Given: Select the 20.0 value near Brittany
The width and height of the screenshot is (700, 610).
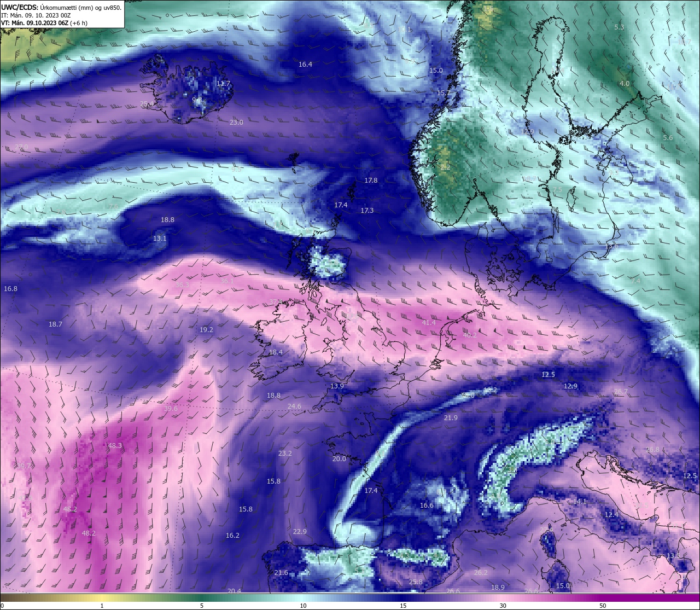Looking at the screenshot, I should pyautogui.click(x=339, y=459).
